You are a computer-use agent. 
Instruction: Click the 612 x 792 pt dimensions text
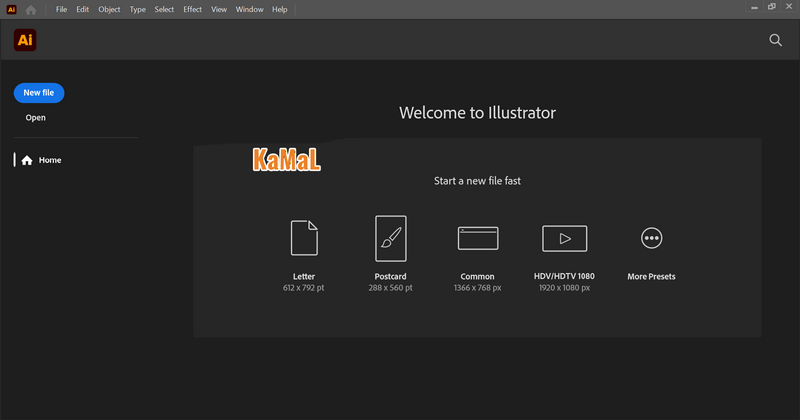(x=304, y=288)
